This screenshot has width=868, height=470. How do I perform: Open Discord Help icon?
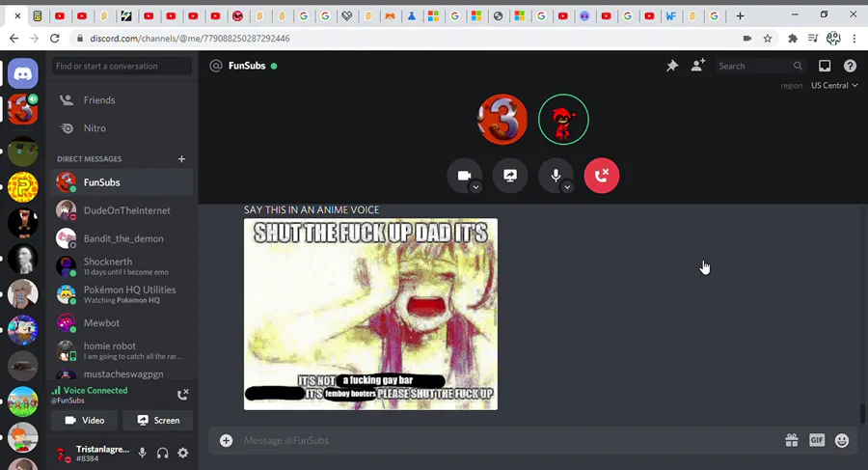coord(850,66)
